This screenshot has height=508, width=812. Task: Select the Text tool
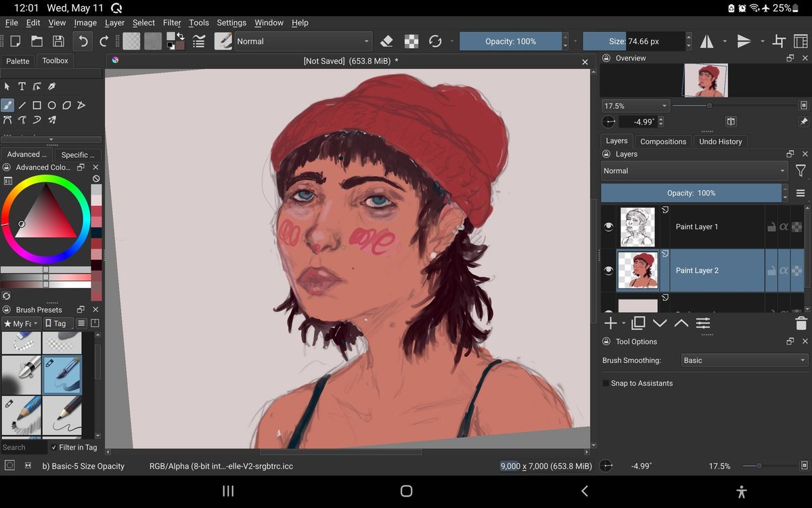click(22, 86)
